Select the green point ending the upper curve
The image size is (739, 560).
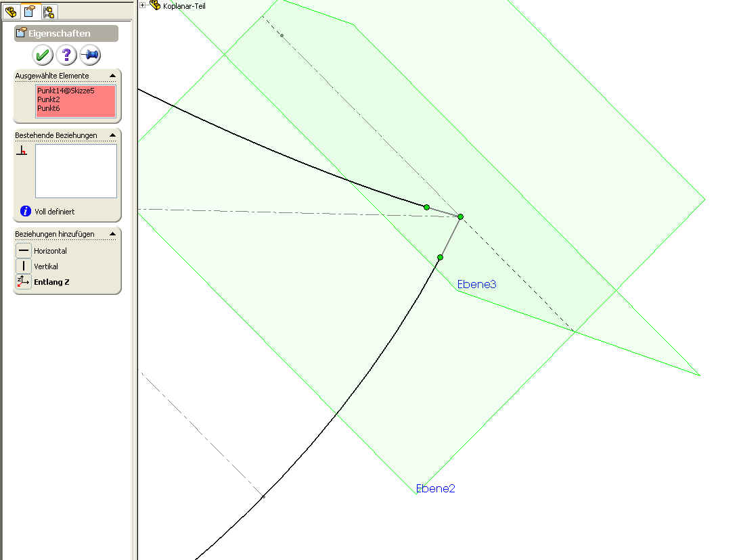point(426,207)
